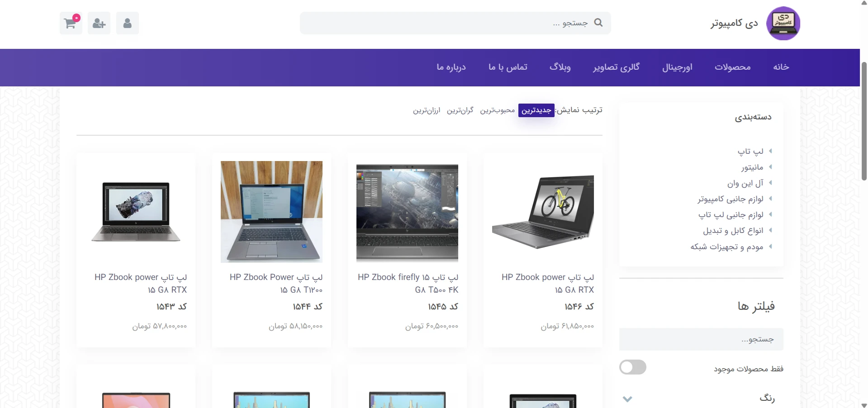Expand the رنگ filter chevron
Screen dimensions: 868x408
(x=627, y=399)
